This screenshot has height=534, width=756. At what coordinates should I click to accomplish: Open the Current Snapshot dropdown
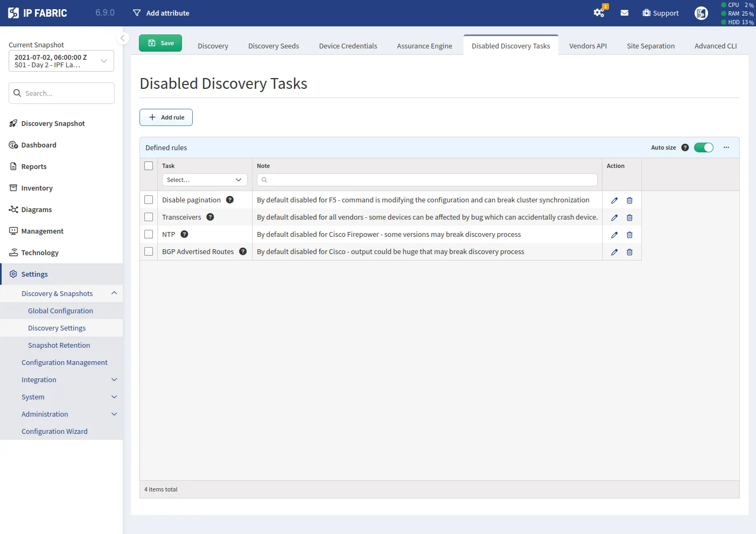tap(61, 61)
